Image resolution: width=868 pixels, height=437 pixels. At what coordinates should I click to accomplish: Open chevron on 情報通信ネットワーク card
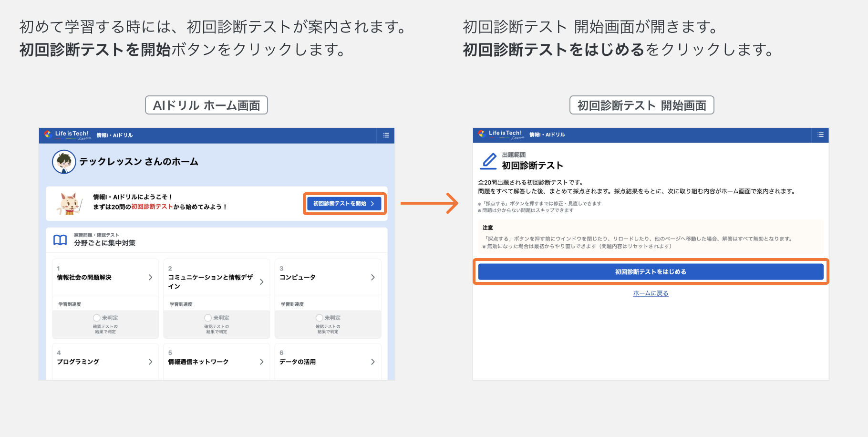tap(261, 362)
